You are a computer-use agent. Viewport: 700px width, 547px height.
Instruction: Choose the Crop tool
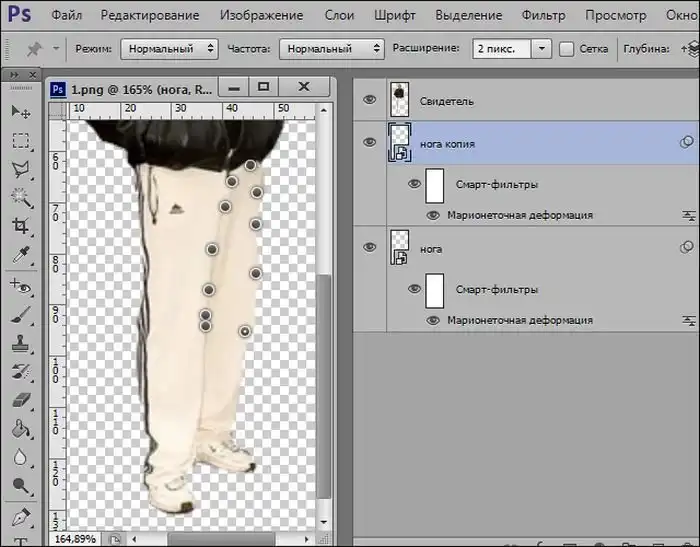tap(20, 227)
